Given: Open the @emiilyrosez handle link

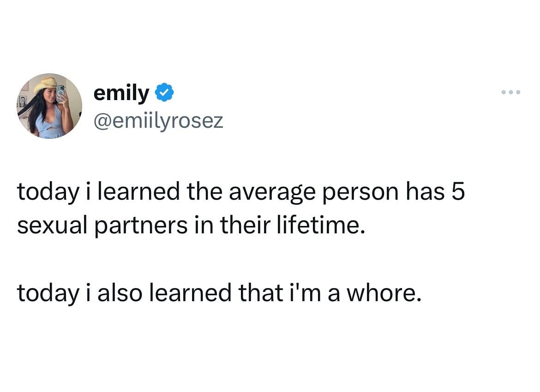Looking at the screenshot, I should (158, 121).
